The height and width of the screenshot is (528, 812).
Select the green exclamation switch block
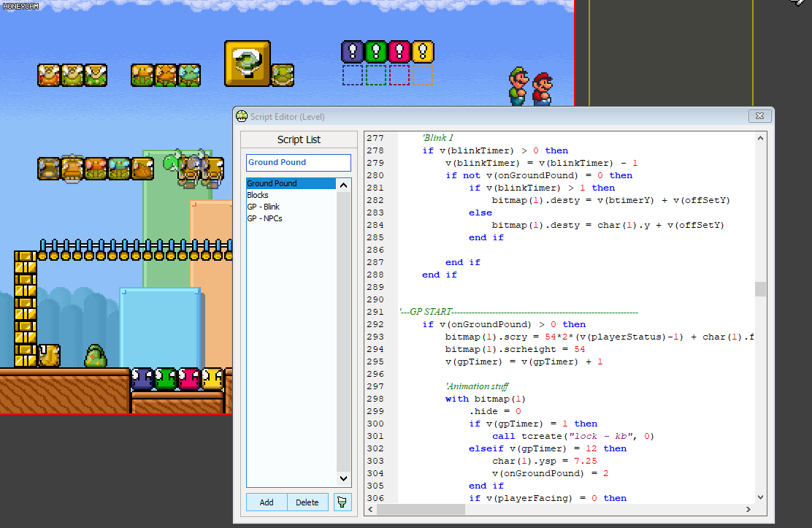coord(376,52)
